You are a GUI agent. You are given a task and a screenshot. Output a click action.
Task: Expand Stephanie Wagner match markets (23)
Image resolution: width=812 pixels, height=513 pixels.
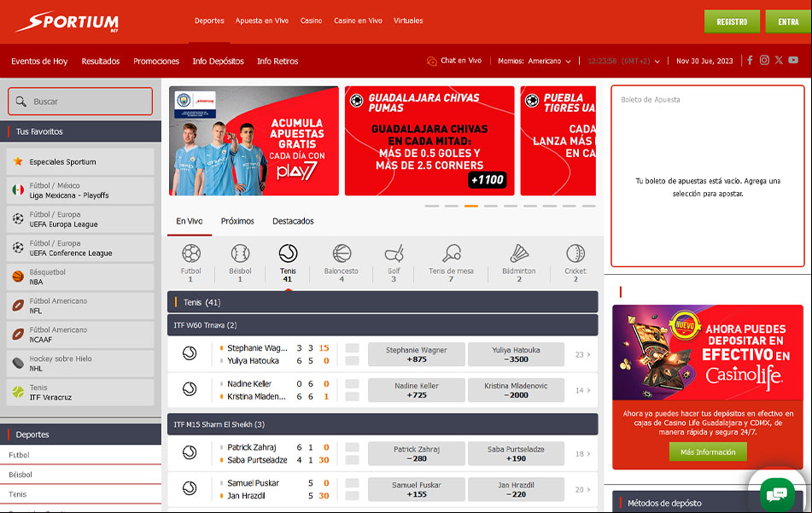(582, 354)
